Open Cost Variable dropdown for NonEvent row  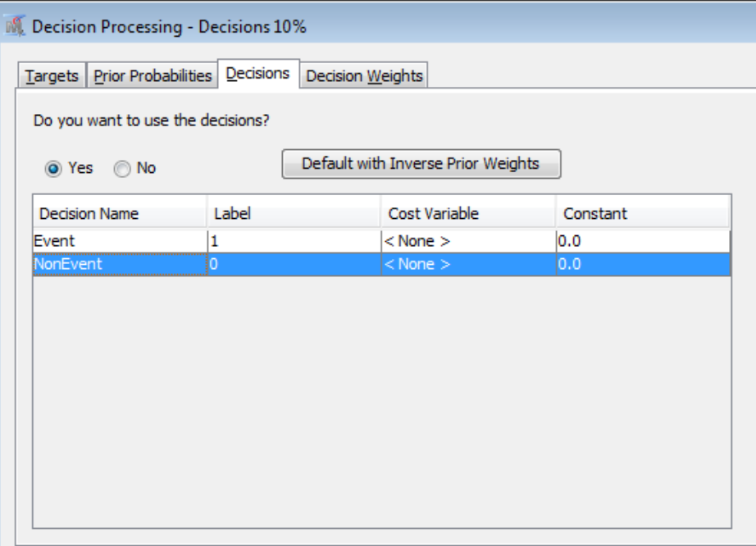tap(467, 265)
